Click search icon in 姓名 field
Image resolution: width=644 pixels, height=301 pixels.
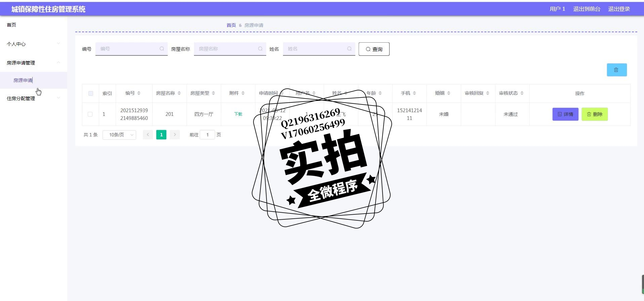(349, 49)
